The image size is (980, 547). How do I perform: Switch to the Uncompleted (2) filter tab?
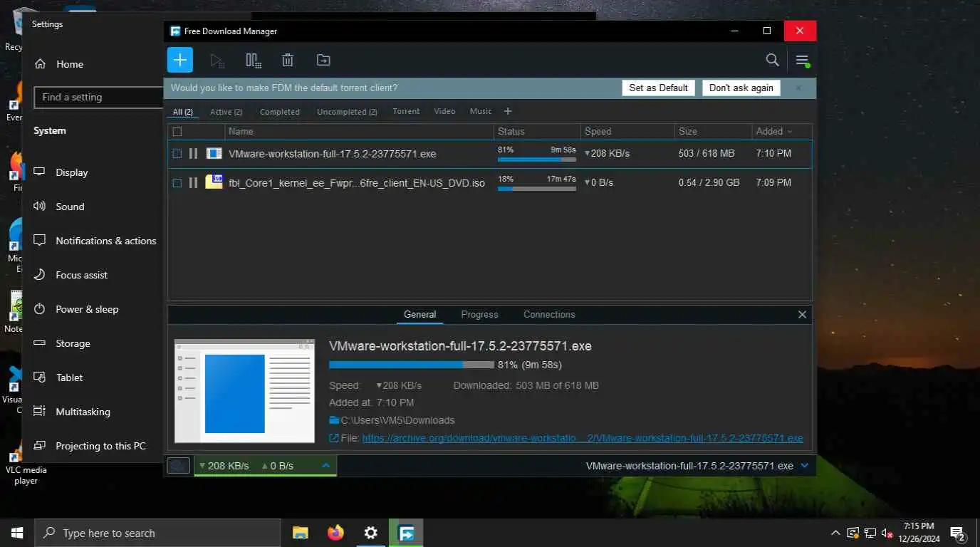point(347,112)
